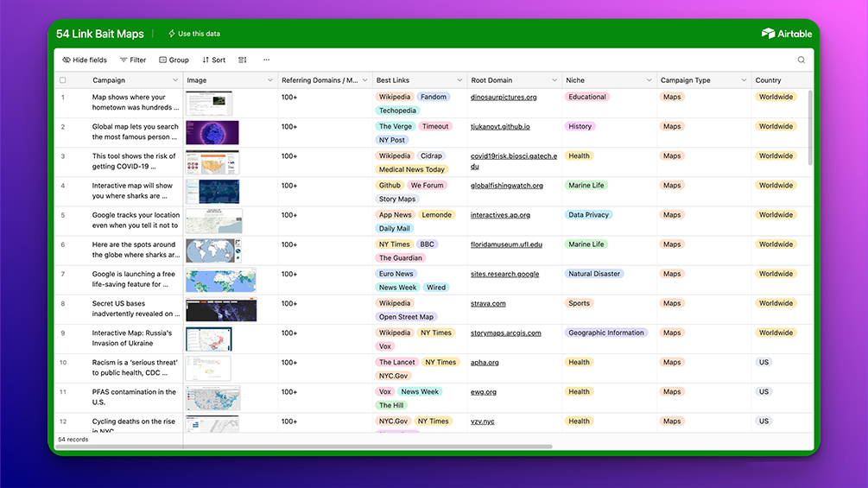Screen dimensions: 868x488
Task: Click the Geographic Information niche tag
Action: [606, 333]
